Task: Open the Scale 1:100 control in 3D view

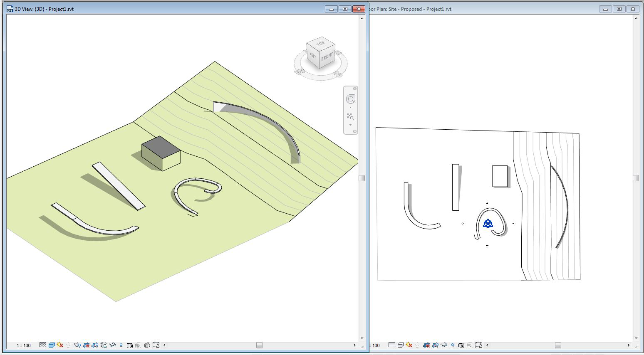Action: click(24, 345)
